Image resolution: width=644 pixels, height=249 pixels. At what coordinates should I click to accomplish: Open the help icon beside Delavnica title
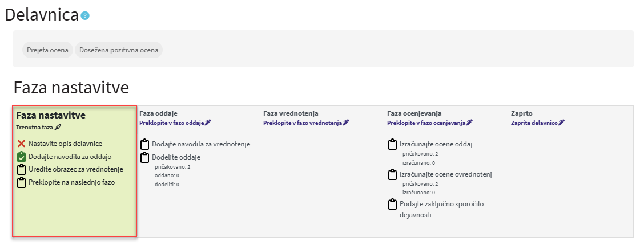tap(85, 16)
